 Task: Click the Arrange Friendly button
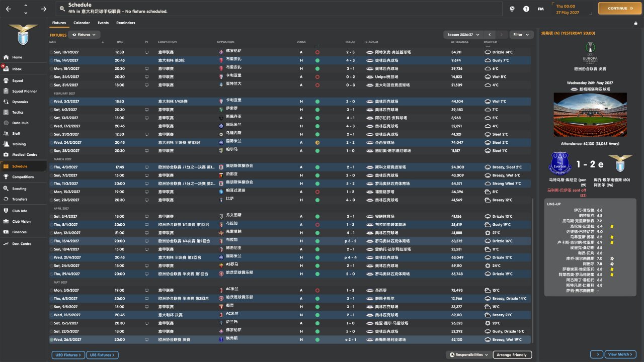click(x=512, y=355)
